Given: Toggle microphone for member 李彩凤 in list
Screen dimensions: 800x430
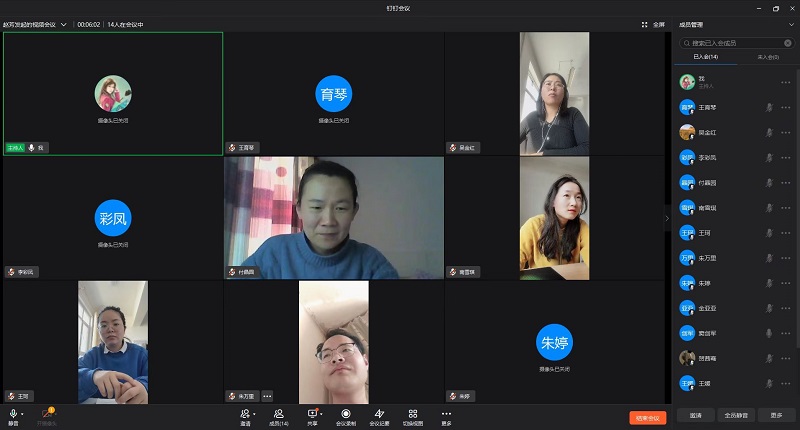Looking at the screenshot, I should point(769,157).
